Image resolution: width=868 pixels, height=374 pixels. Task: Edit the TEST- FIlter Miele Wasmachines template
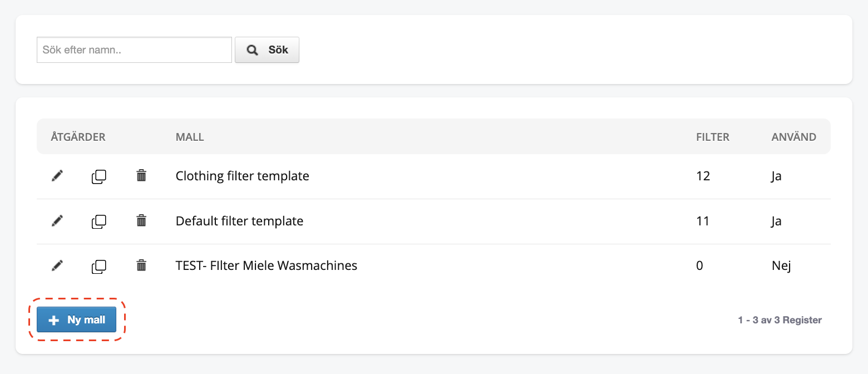point(57,265)
